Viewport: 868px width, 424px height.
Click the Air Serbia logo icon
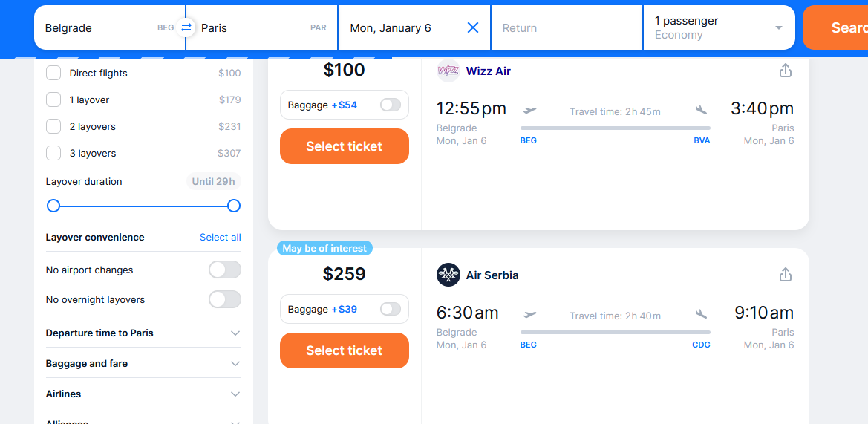(448, 275)
